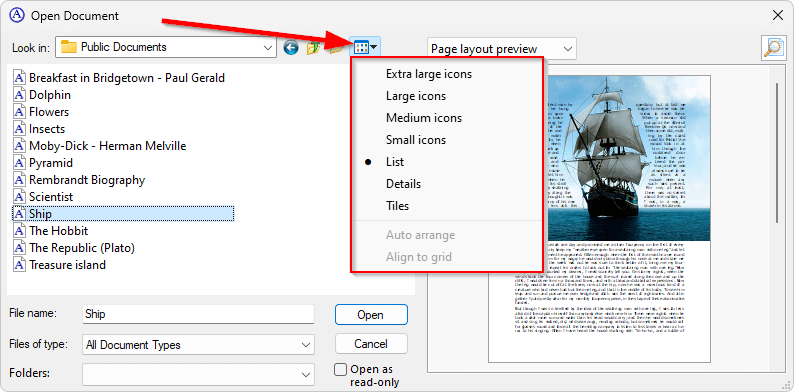The width and height of the screenshot is (794, 392).
Task: Click the document icon beside Insects
Action: pos(19,129)
